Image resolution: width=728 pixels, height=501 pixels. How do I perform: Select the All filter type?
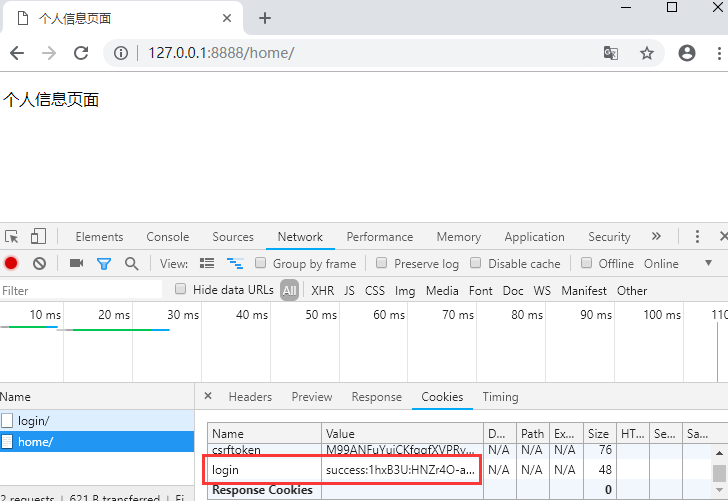(289, 291)
